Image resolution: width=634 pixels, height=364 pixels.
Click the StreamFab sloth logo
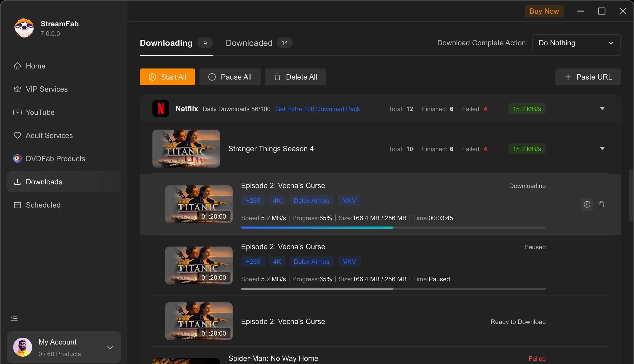pyautogui.click(x=24, y=28)
